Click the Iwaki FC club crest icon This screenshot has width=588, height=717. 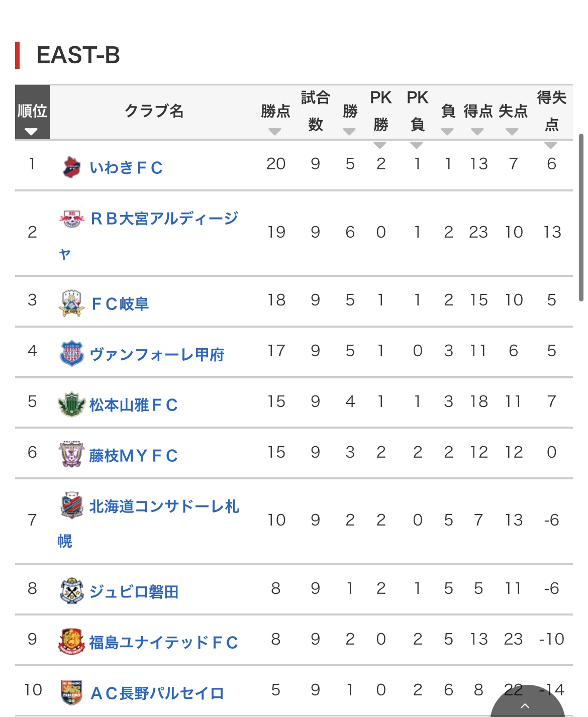[x=71, y=167]
